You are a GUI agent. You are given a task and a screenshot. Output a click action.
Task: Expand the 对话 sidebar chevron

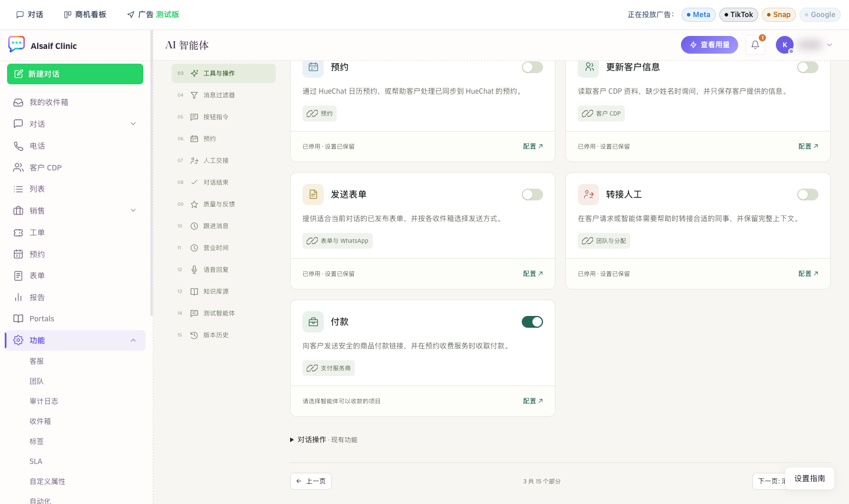coord(133,124)
